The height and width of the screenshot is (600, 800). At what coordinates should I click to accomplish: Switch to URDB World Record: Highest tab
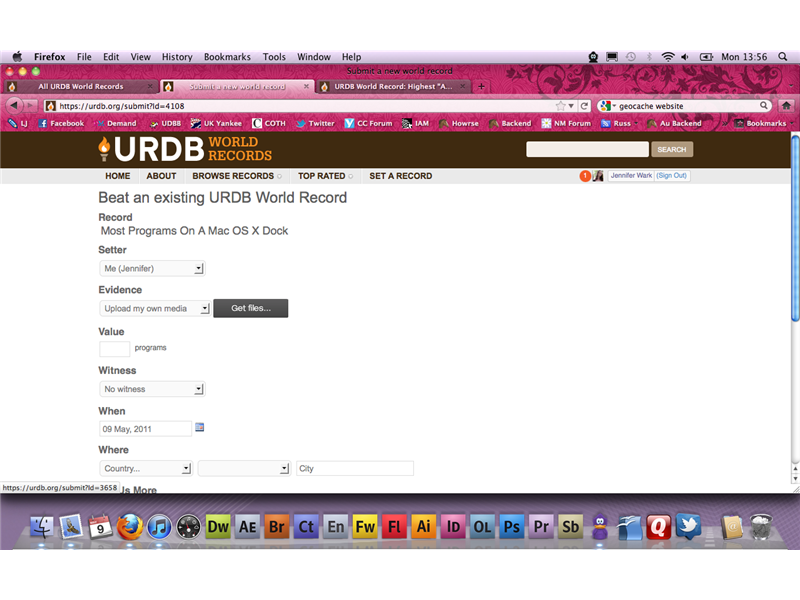pos(393,86)
